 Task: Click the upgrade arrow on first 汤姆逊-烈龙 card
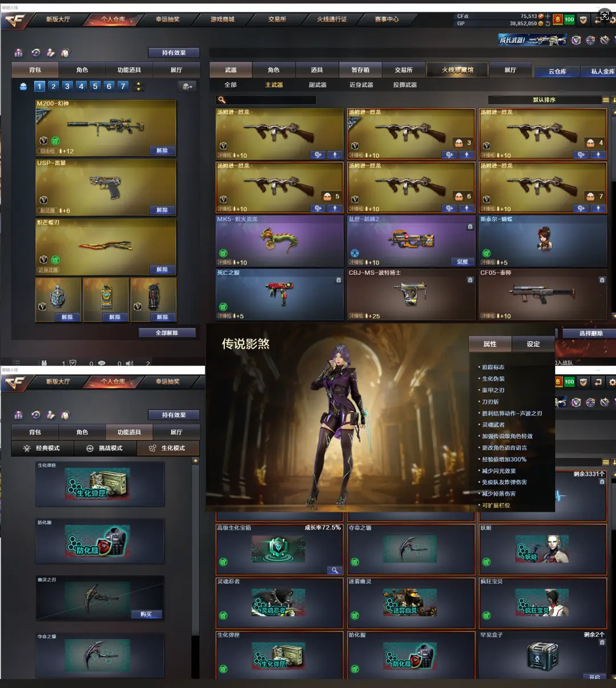[x=335, y=154]
